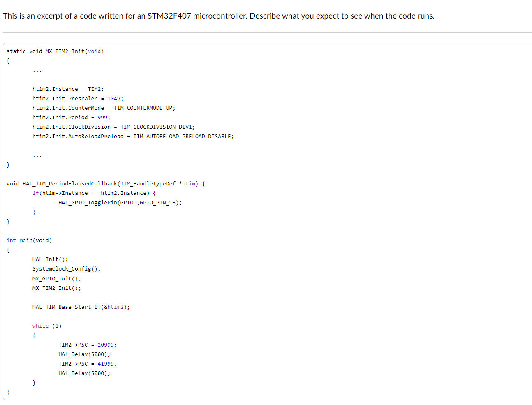
Task: Select the while (1) loop keyword
Action: pyautogui.click(x=40, y=326)
